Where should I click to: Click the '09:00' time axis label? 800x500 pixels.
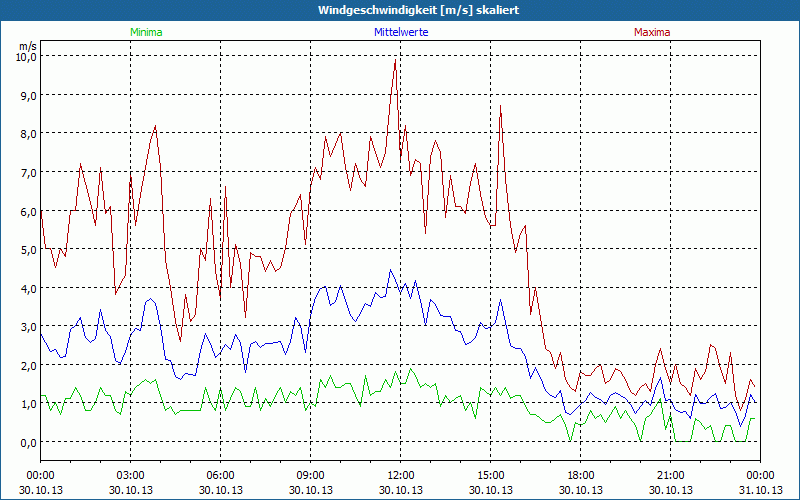[x=310, y=476]
